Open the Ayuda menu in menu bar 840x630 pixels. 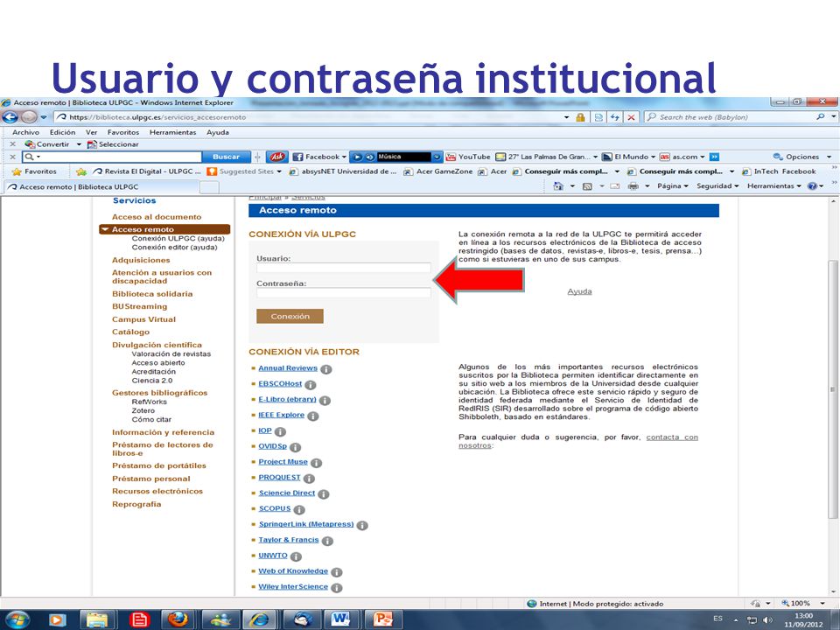pos(218,132)
